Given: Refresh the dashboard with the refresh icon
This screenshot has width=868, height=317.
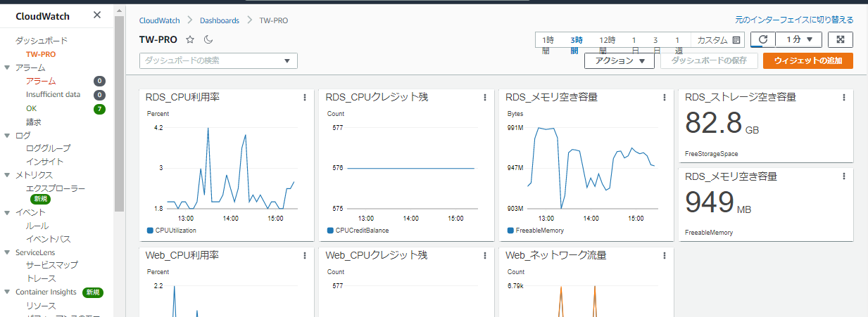Looking at the screenshot, I should click(763, 40).
